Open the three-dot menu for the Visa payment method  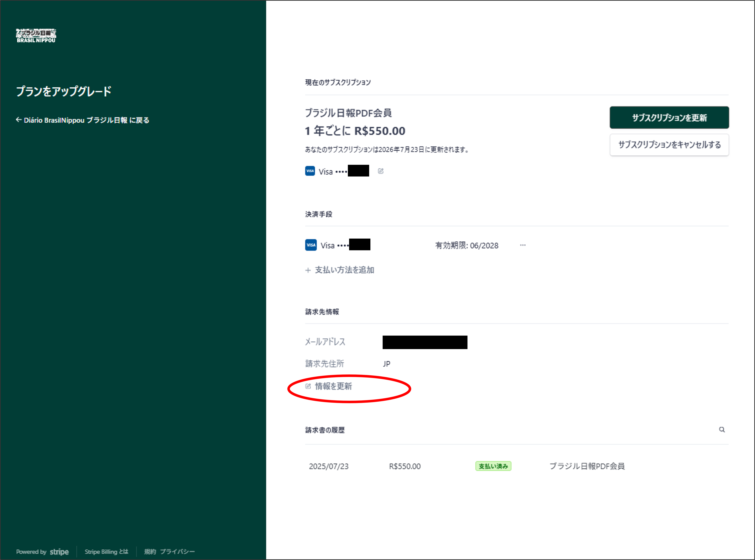click(x=523, y=245)
